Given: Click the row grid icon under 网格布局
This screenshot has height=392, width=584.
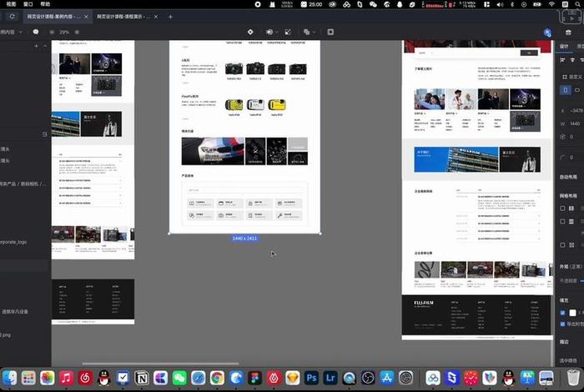Looking at the screenshot, I should [x=571, y=222].
